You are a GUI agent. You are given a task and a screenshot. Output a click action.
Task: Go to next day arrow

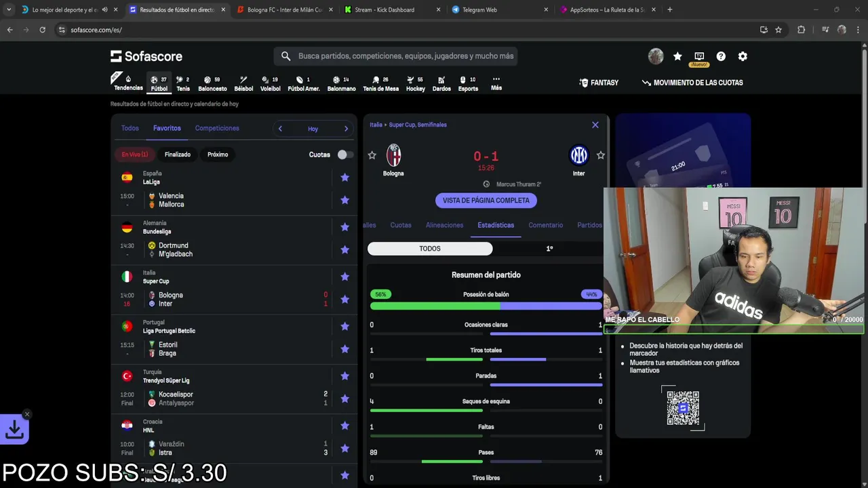[346, 129]
